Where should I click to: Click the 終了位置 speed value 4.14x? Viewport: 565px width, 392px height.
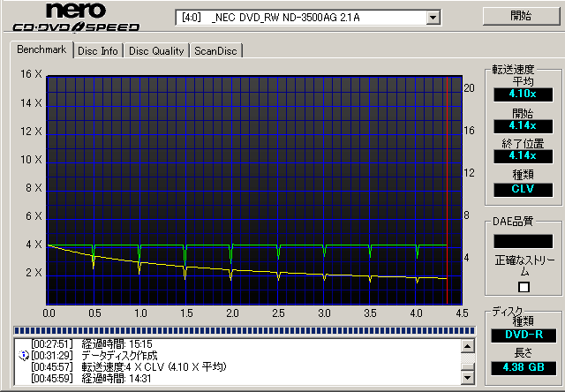pyautogui.click(x=523, y=156)
